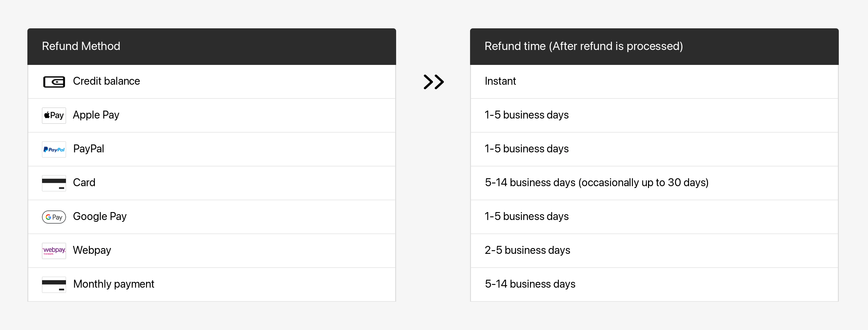Click the 5-14 business days occasionally 30 days cell
The image size is (868, 330).
(654, 183)
